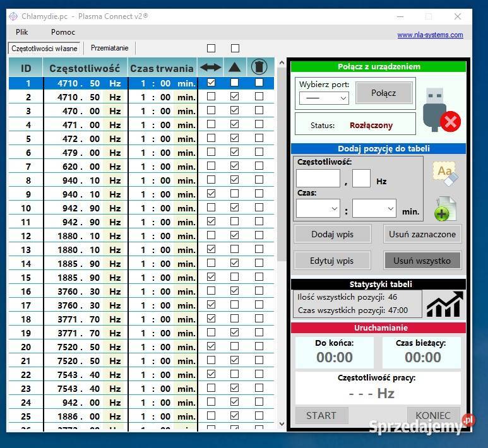This screenshot has height=448, width=488.
Task: Toggle the double-arrow checkbox for row 3
Action: [211, 110]
